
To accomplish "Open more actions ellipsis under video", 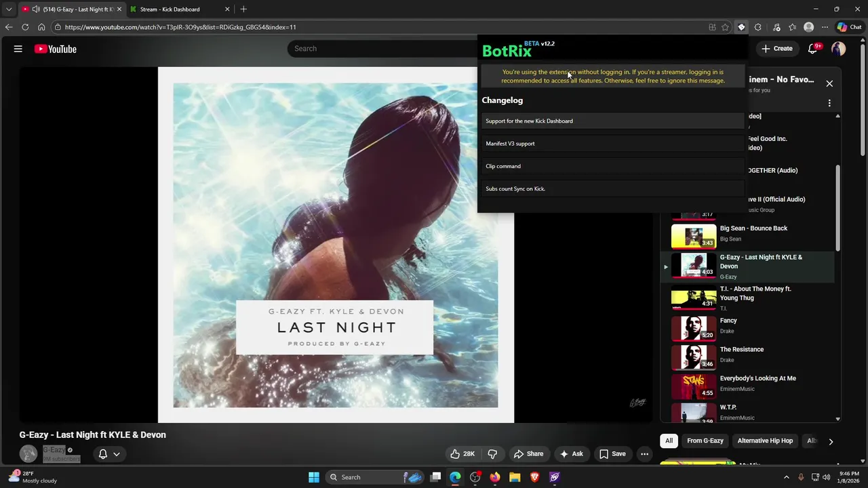I will 645,453.
